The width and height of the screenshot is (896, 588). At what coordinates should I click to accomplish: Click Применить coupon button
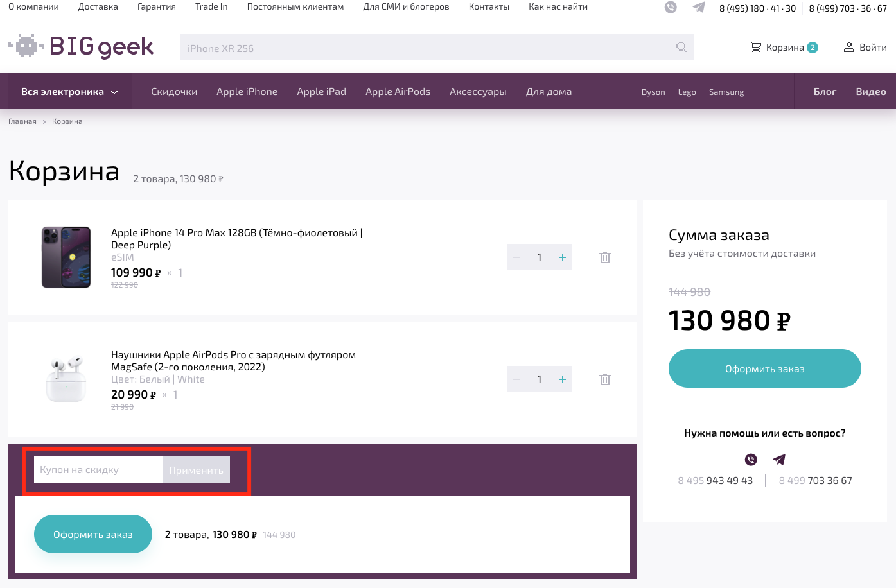click(196, 470)
